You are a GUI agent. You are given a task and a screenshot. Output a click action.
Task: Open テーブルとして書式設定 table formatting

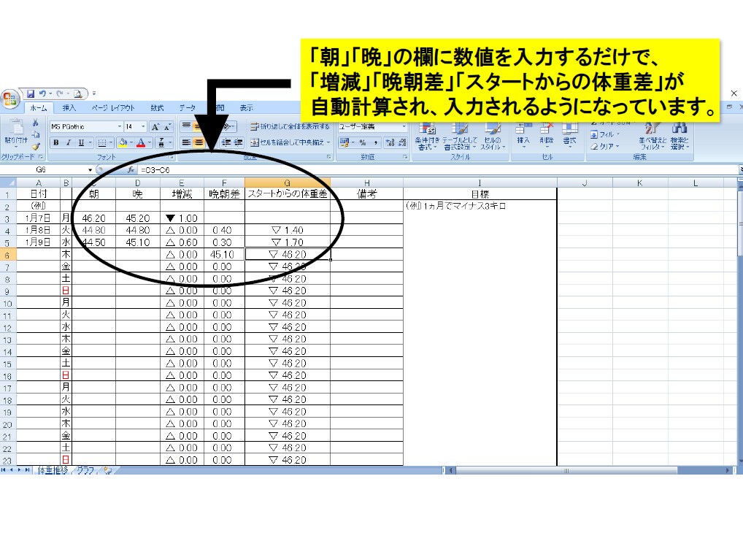[x=460, y=137]
